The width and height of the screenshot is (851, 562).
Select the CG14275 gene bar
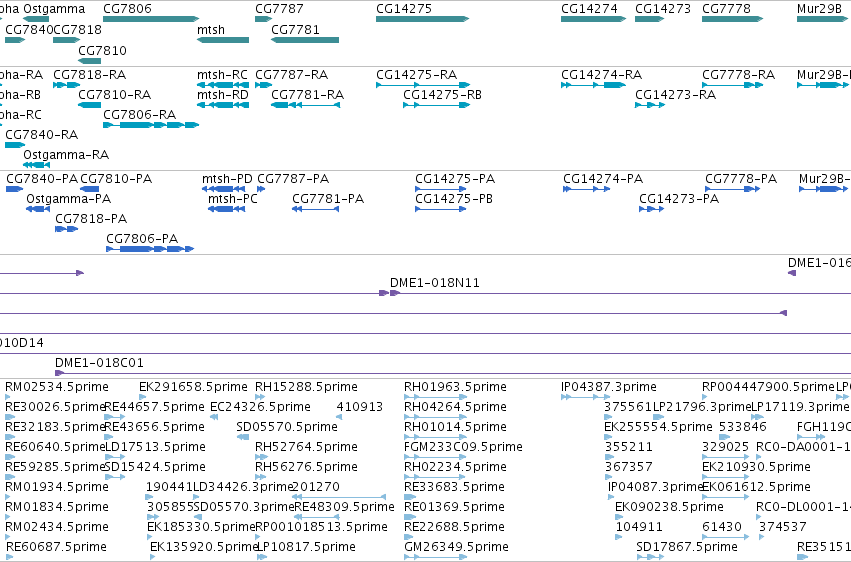tap(422, 19)
